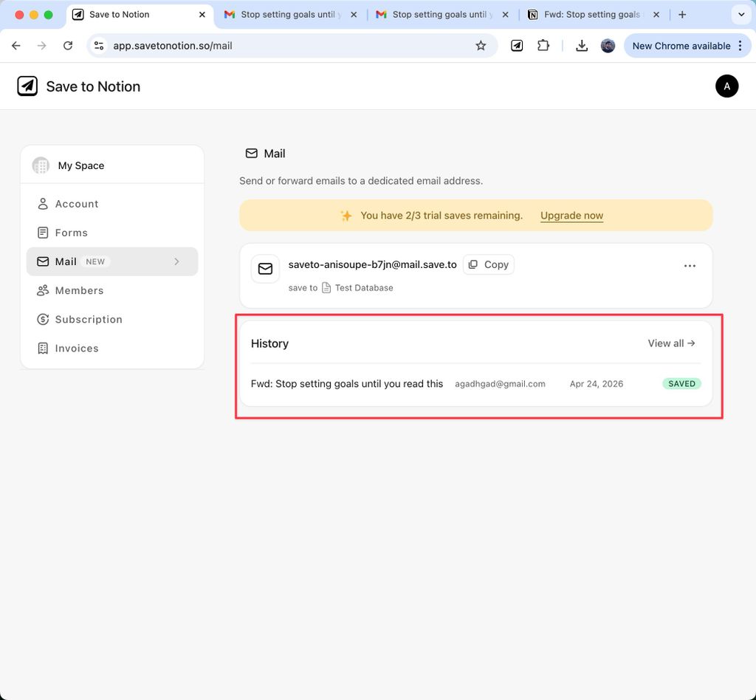Viewport: 756px width, 700px height.
Task: Open Chrome downloads icon
Action: [x=582, y=46]
